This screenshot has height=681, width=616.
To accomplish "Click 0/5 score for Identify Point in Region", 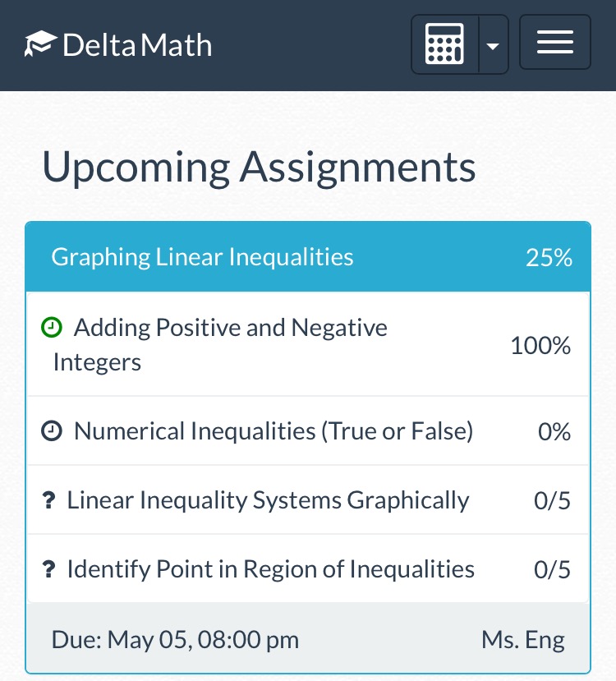I will 552,569.
